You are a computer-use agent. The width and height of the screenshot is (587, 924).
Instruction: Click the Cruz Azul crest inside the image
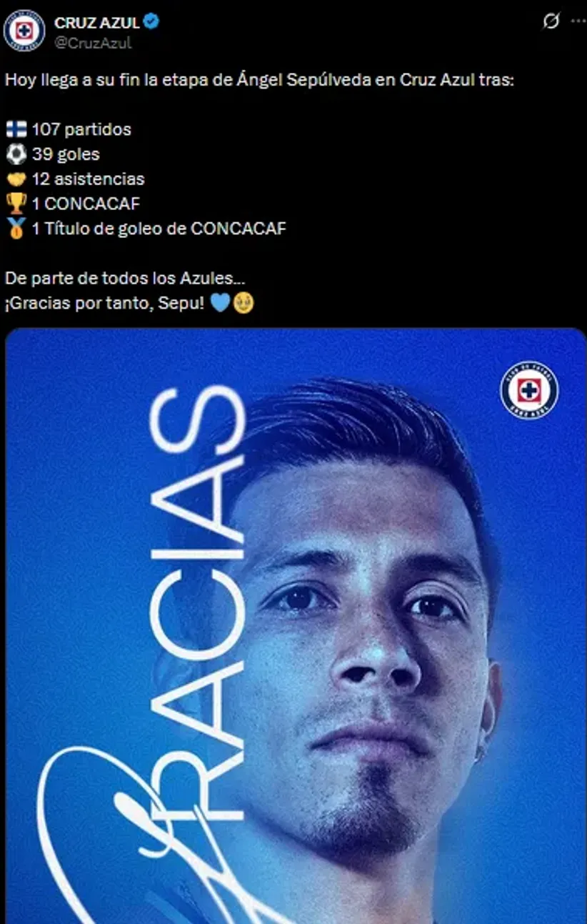click(x=529, y=390)
